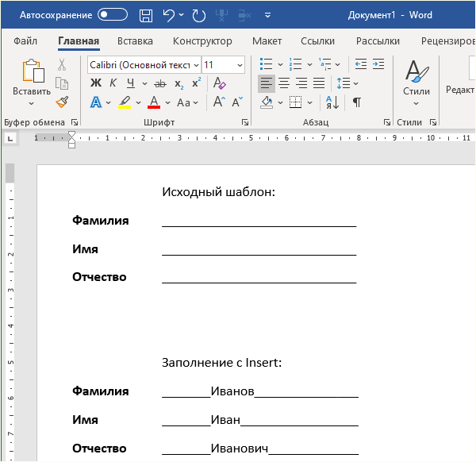Image resolution: width=476 pixels, height=462 pixels.
Task: Open the Абзац dialog launcher
Action: pos(387,122)
